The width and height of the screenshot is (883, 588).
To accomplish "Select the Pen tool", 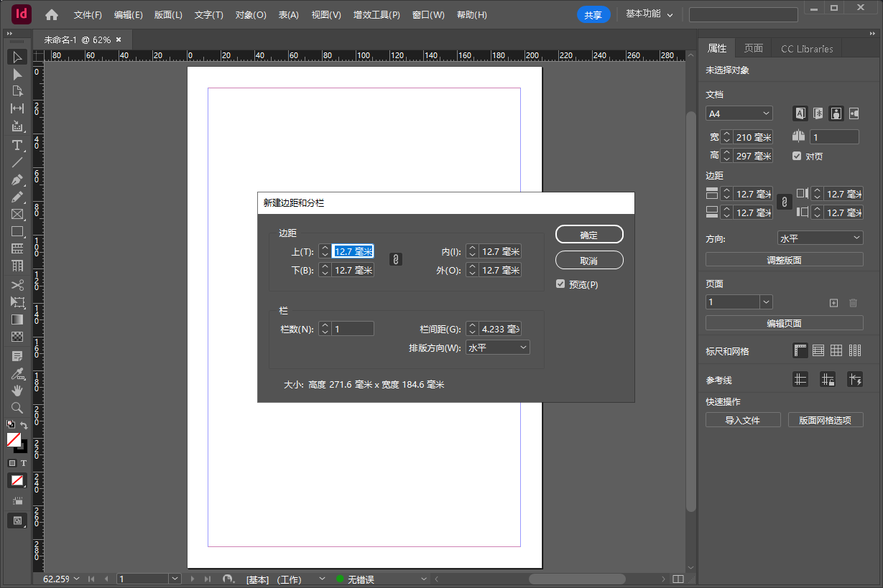I will pyautogui.click(x=17, y=179).
